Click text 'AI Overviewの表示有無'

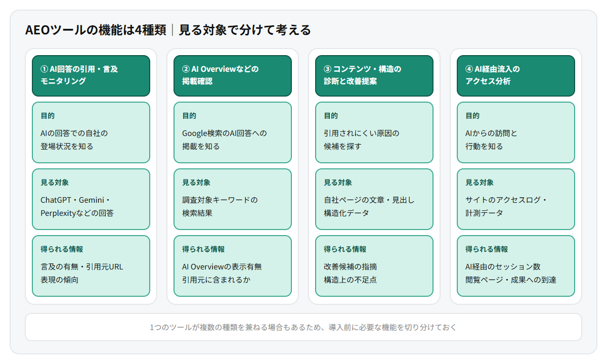222,267
